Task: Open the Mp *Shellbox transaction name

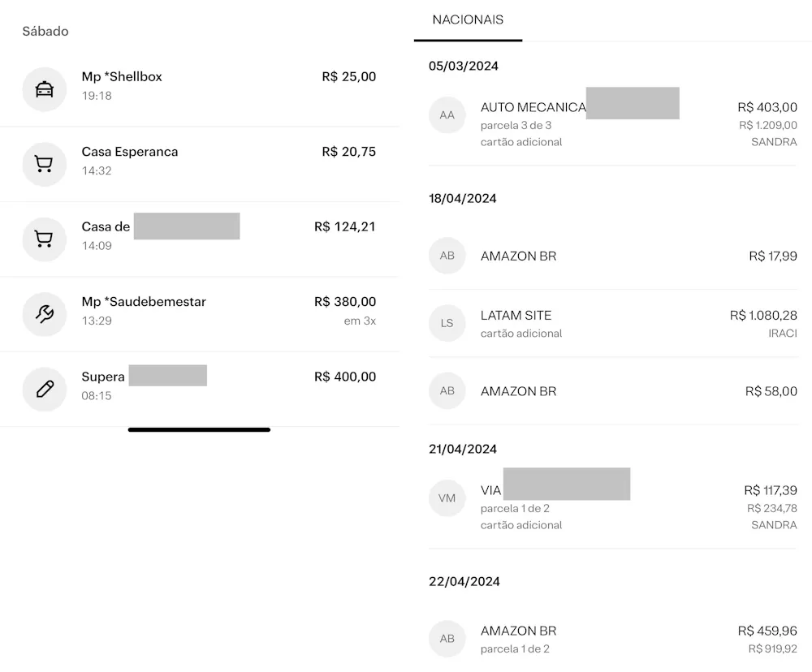Action: click(122, 77)
